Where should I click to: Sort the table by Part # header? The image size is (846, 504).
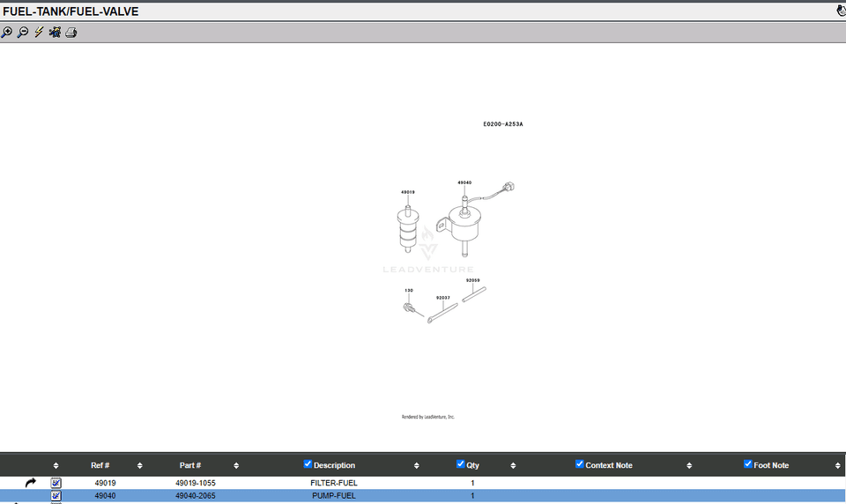click(189, 465)
